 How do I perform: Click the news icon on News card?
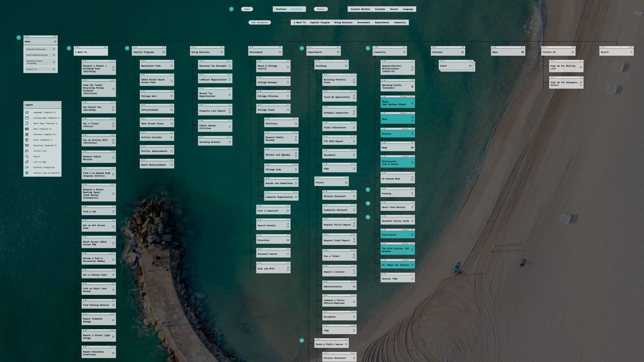point(523,52)
